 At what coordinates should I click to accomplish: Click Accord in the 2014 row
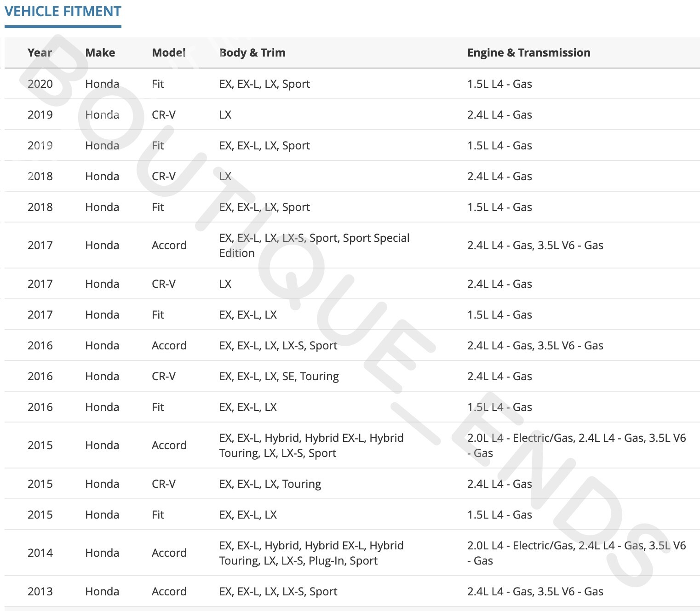[169, 553]
